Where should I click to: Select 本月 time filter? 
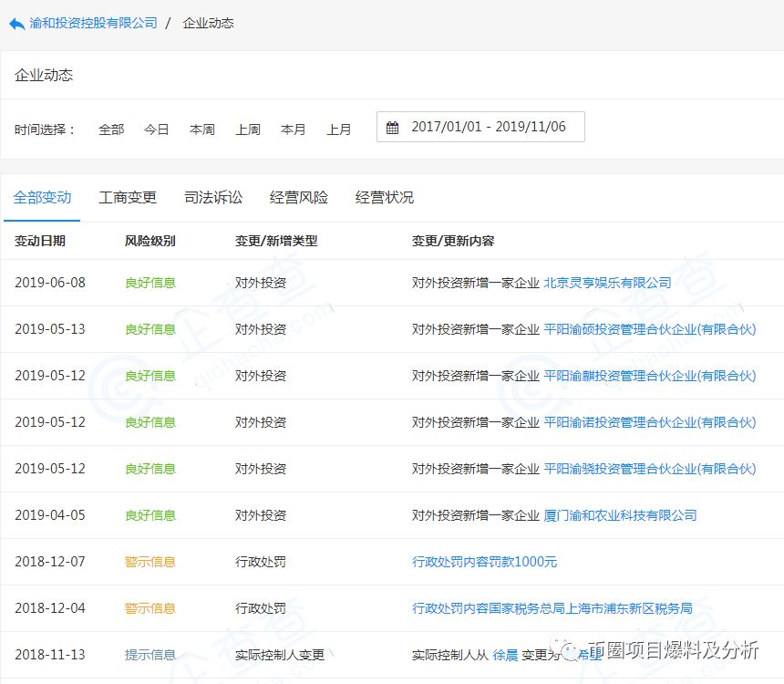coord(293,130)
